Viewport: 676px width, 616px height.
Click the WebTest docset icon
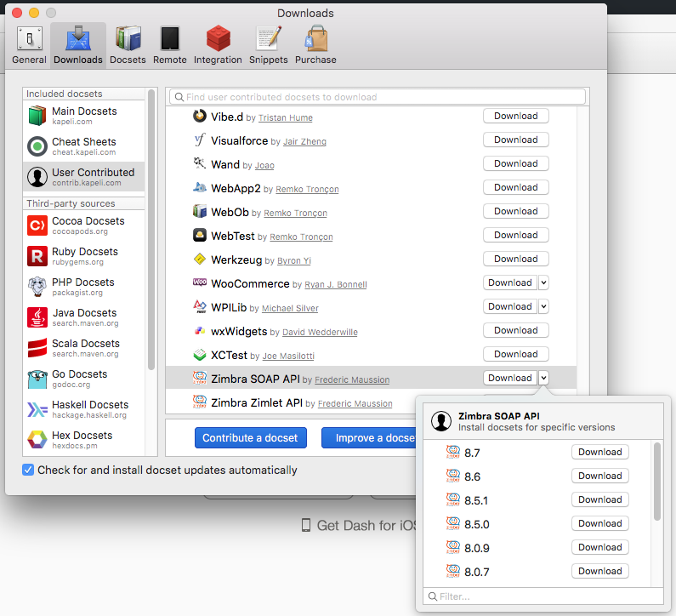point(199,235)
